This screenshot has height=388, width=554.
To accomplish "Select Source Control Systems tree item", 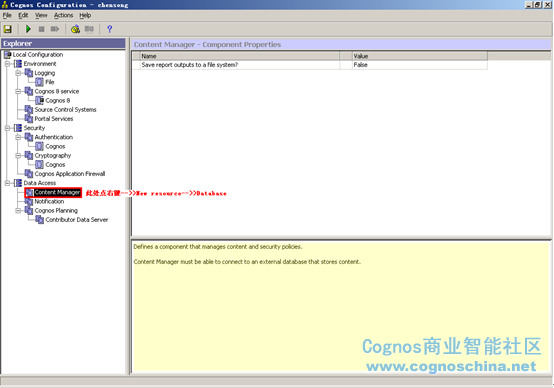I will [x=65, y=110].
